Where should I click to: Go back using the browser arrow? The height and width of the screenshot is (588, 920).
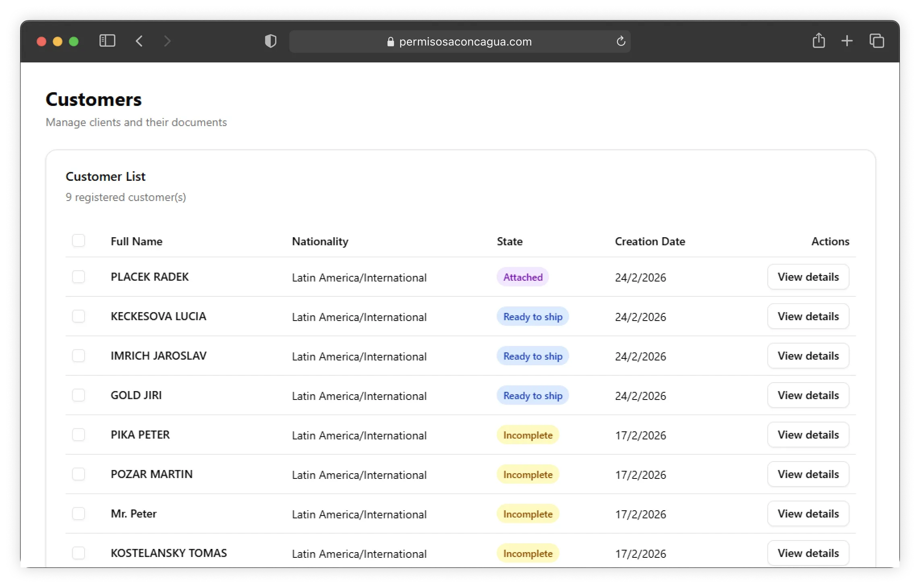(x=139, y=41)
